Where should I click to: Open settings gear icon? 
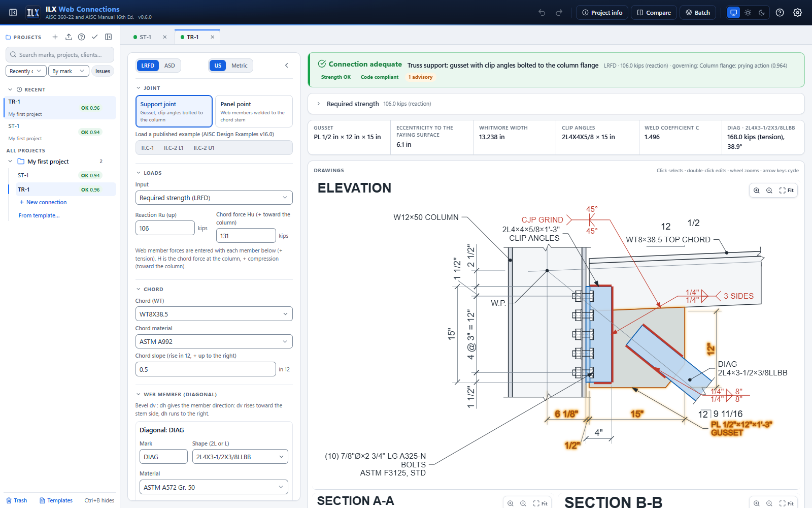pyautogui.click(x=798, y=13)
